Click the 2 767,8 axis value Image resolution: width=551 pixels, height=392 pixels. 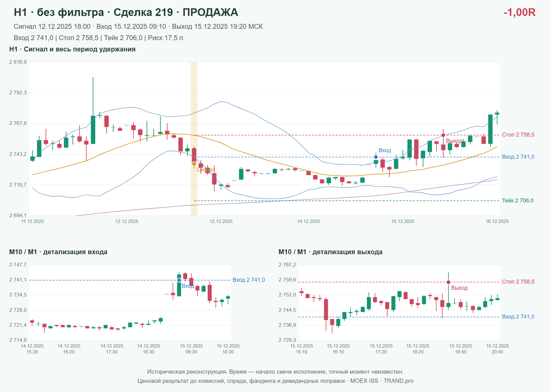[18, 123]
